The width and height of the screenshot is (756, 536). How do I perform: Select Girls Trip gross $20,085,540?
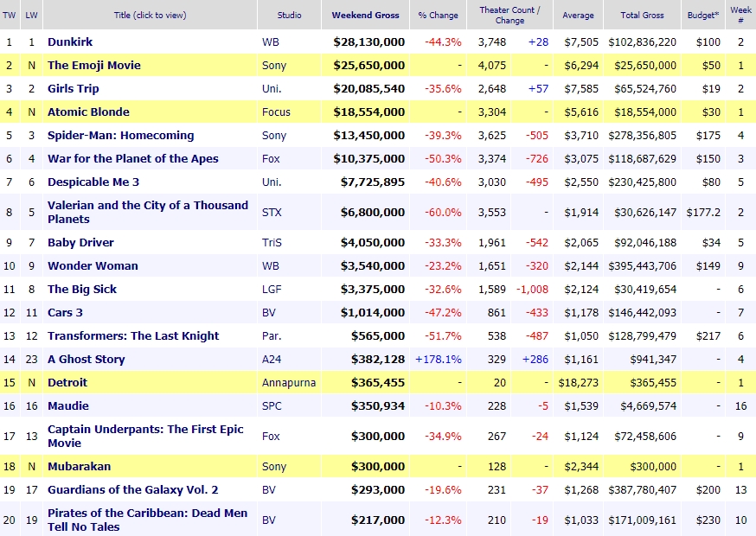coord(368,89)
